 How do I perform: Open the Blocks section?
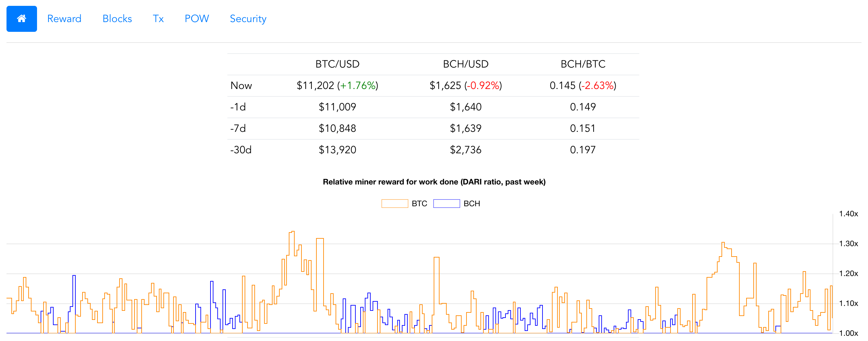(x=117, y=19)
